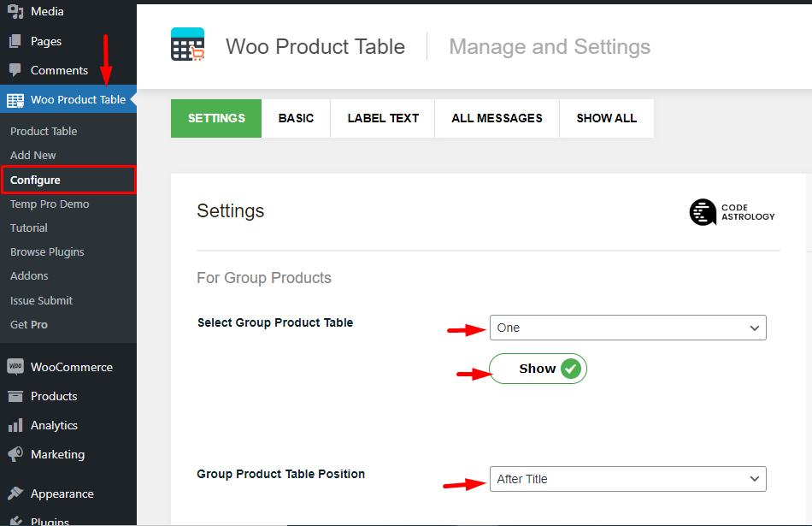Click the Pages icon in sidebar
Viewport: 812px width, 526px height.
click(x=15, y=41)
